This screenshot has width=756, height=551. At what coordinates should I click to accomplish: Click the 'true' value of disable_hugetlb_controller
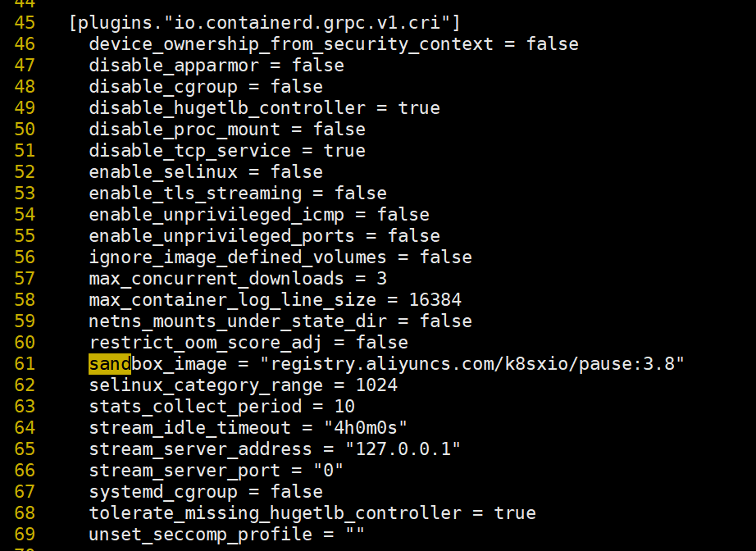click(419, 108)
